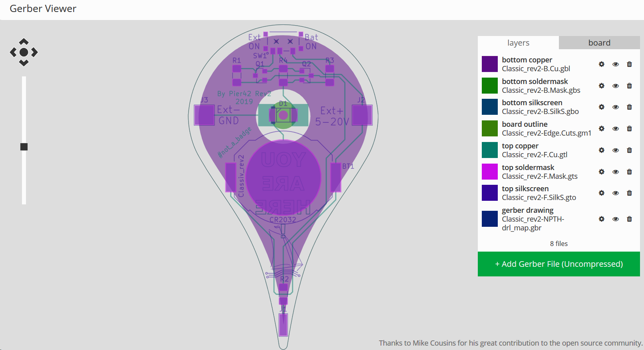Hide the top soldermask layer
Image resolution: width=644 pixels, height=350 pixels.
point(616,172)
